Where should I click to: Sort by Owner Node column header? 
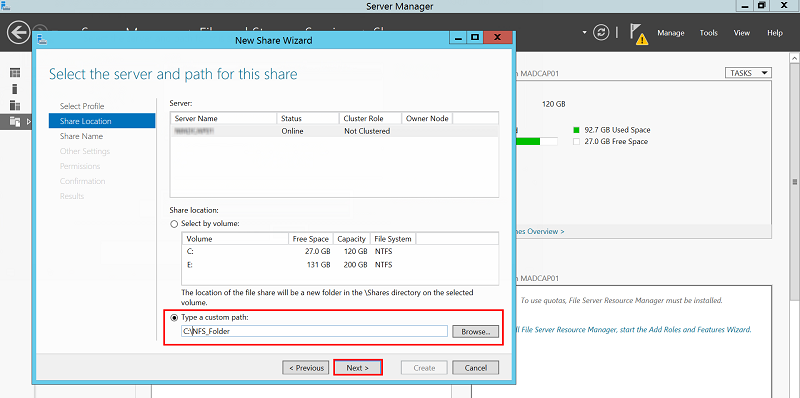[428, 118]
